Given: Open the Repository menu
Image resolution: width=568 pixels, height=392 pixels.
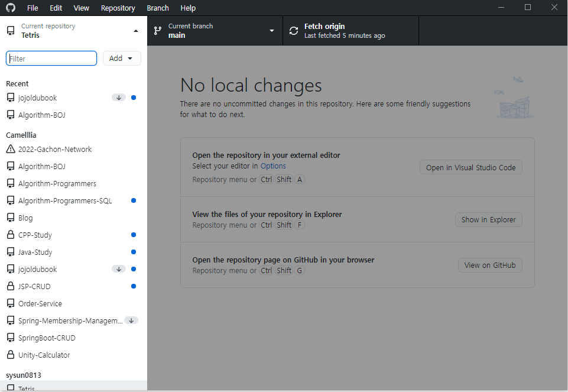Looking at the screenshot, I should click(x=118, y=8).
